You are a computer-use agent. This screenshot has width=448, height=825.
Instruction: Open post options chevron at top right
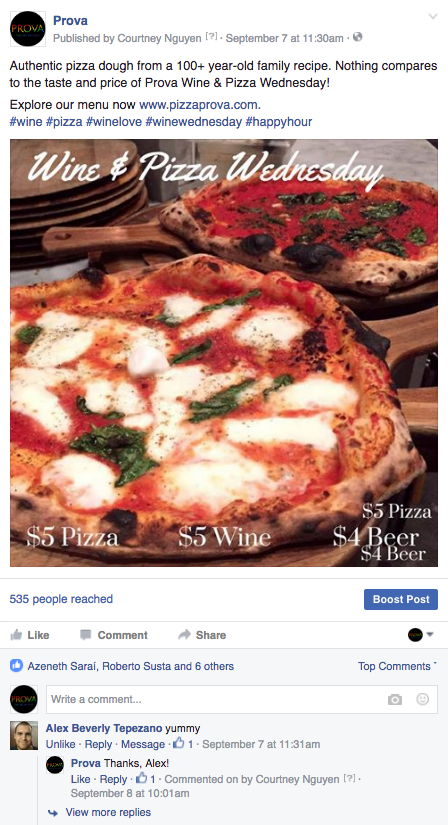tap(433, 17)
